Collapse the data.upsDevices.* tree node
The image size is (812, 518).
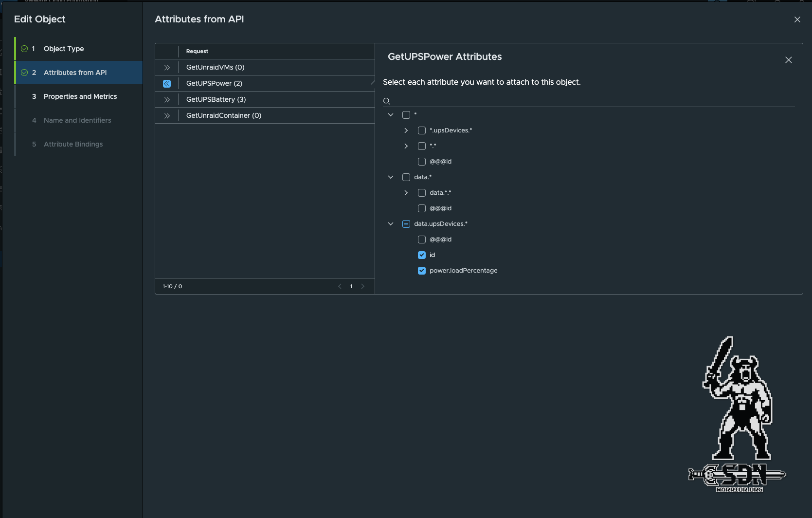pyautogui.click(x=391, y=224)
